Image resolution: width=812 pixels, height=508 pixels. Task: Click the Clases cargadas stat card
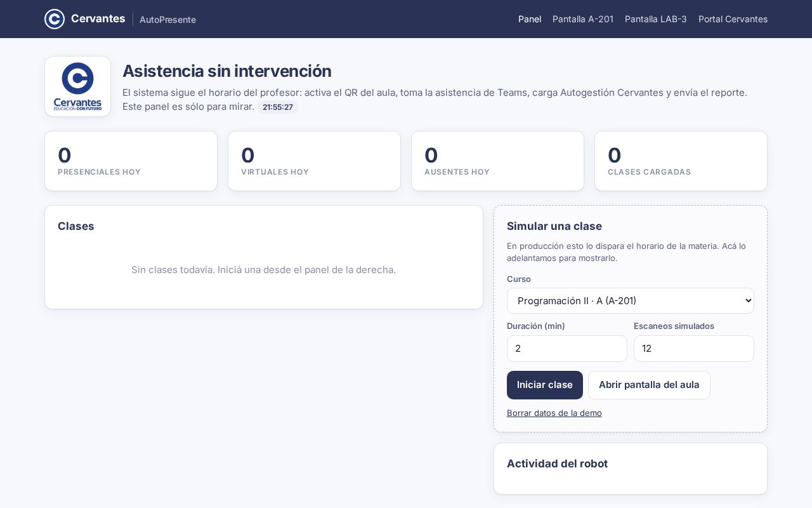click(681, 161)
